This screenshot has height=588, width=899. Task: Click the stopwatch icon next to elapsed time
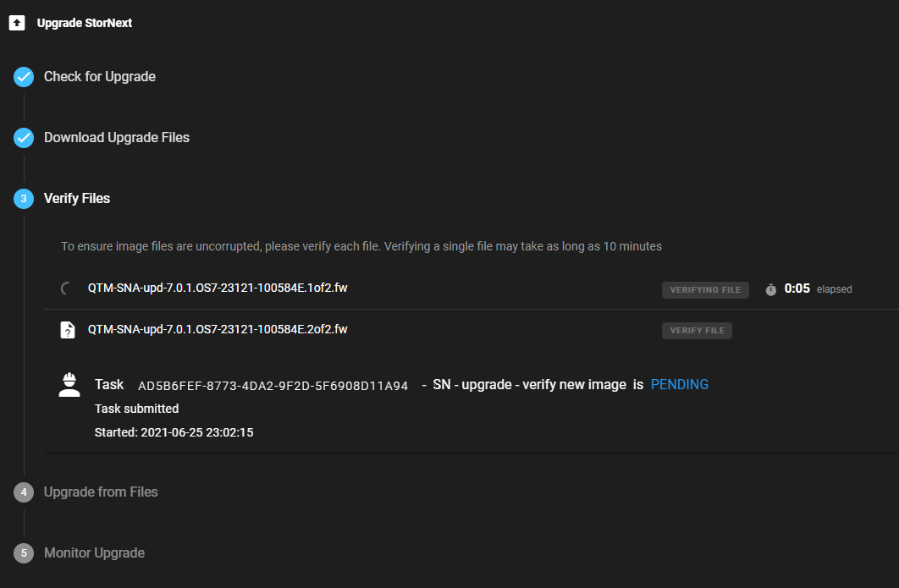(771, 289)
